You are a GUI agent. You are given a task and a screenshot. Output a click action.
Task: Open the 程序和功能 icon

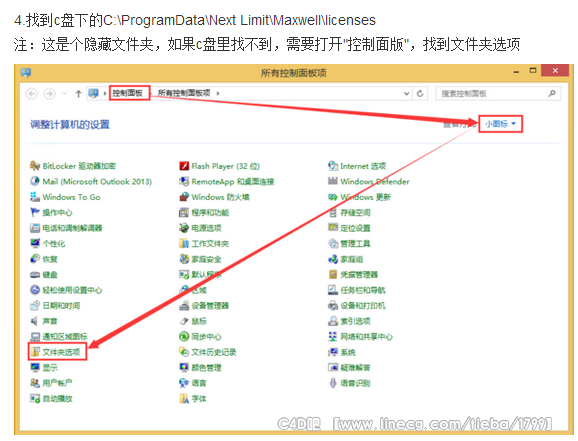click(x=184, y=212)
